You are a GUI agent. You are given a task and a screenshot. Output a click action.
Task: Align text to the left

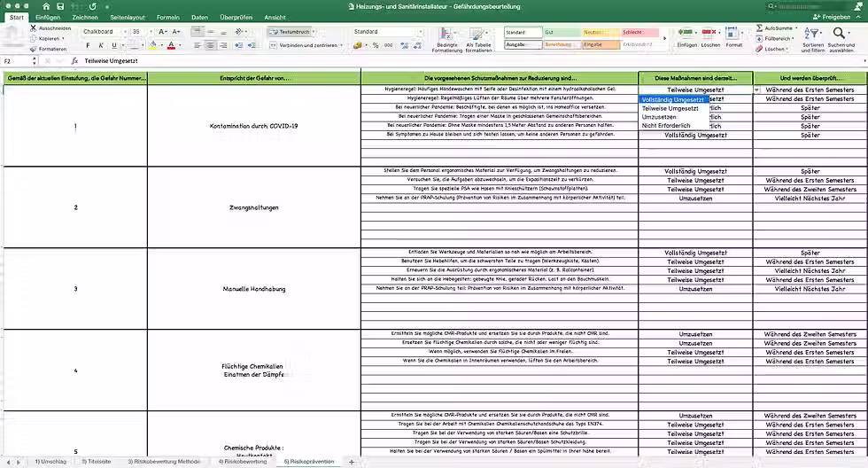[x=197, y=45]
